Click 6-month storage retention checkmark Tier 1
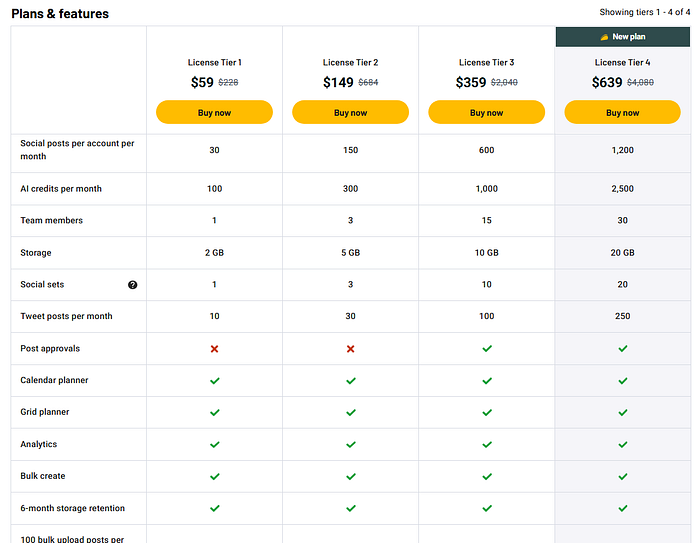The width and height of the screenshot is (700, 543). click(214, 508)
